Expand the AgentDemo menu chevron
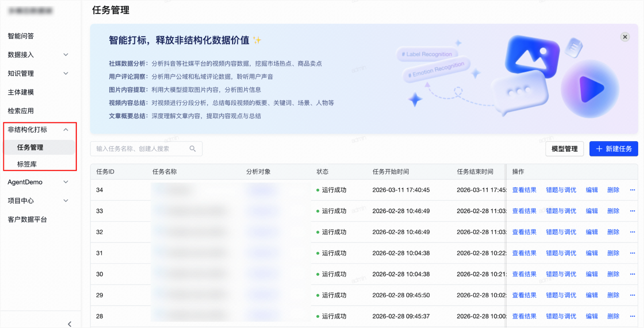Screen dimensions: 644x328 [66, 182]
